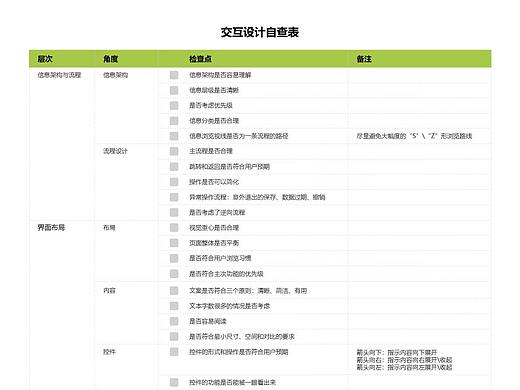Check the box for 信息架构是否容易理解

point(174,75)
